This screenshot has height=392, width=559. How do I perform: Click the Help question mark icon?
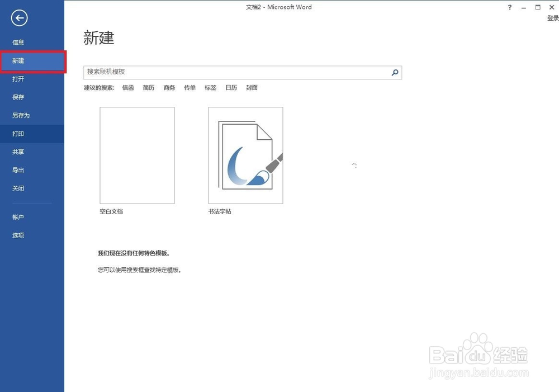pyautogui.click(x=509, y=7)
